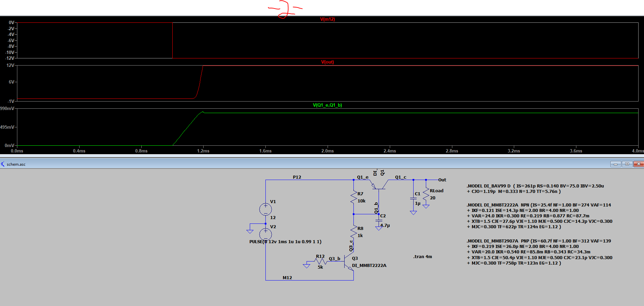This screenshot has width=644, height=306.
Task: Select capacitor C1 symbol
Action: (413, 199)
